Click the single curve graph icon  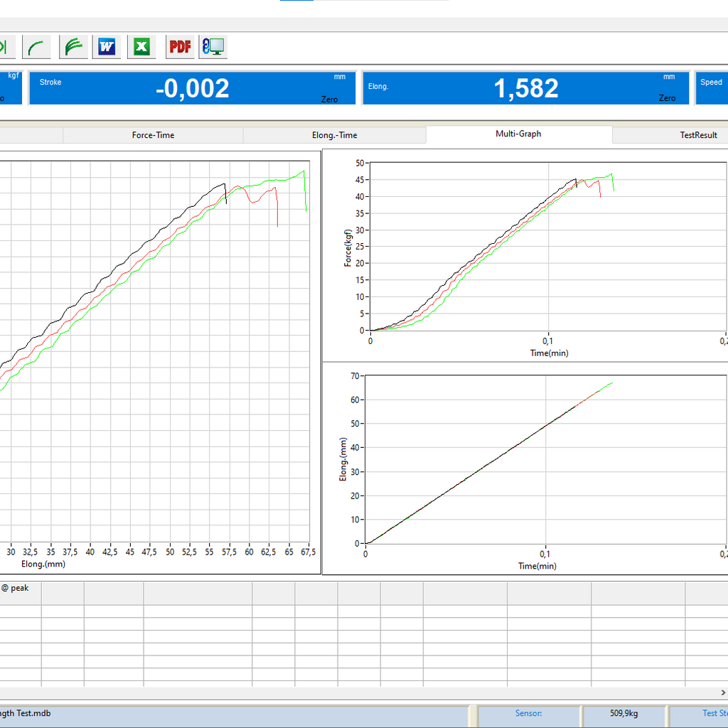coord(36,47)
